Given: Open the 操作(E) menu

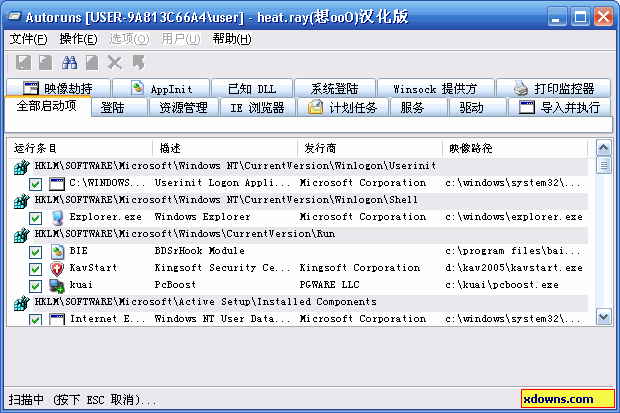Looking at the screenshot, I should 78,39.
